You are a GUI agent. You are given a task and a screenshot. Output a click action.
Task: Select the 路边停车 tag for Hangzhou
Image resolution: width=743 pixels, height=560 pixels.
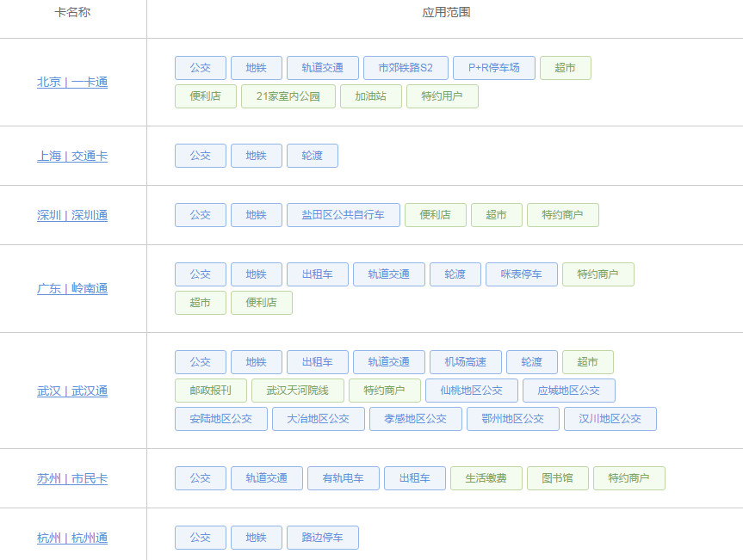coord(322,538)
